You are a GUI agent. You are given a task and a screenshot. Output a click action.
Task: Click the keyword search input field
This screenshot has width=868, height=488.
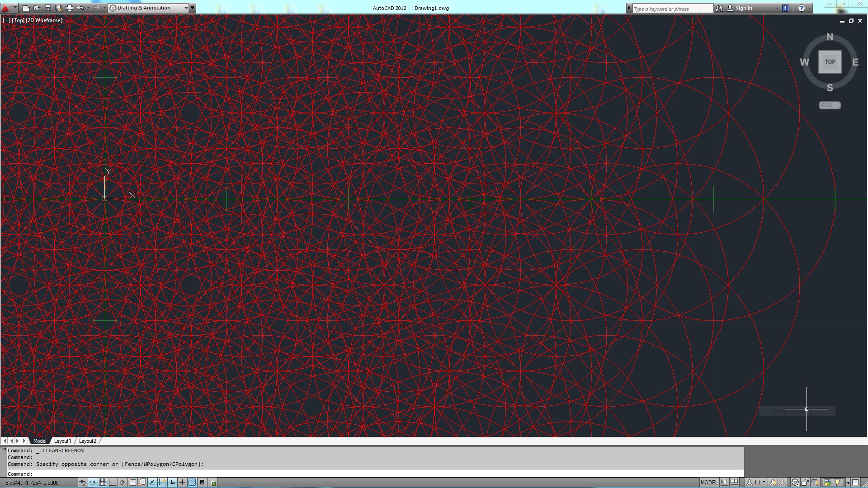[x=672, y=9]
